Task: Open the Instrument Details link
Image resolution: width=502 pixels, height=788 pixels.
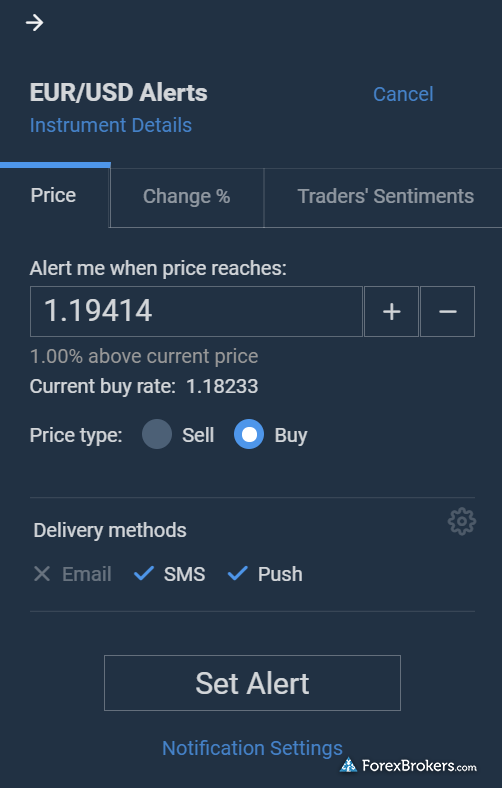Action: 111,125
